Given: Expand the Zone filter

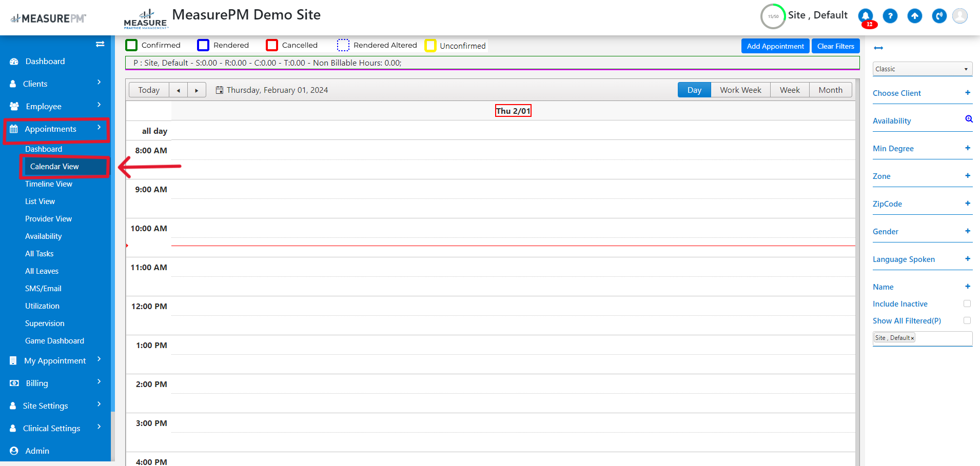Looking at the screenshot, I should point(968,176).
